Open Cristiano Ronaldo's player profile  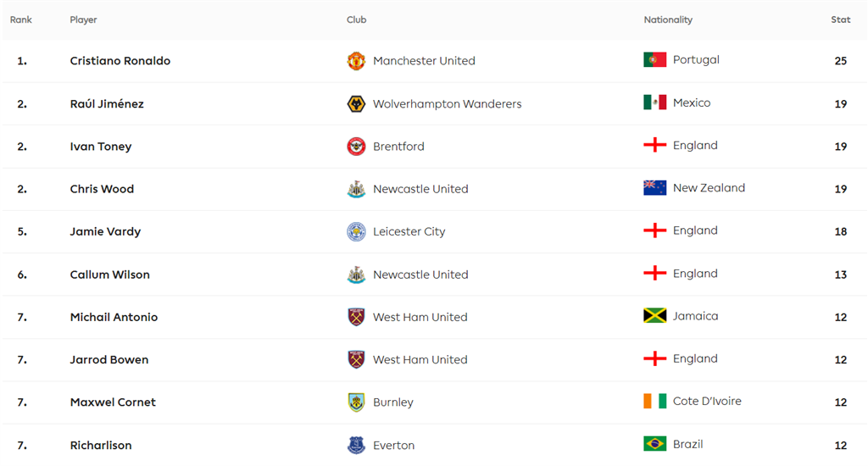[120, 61]
